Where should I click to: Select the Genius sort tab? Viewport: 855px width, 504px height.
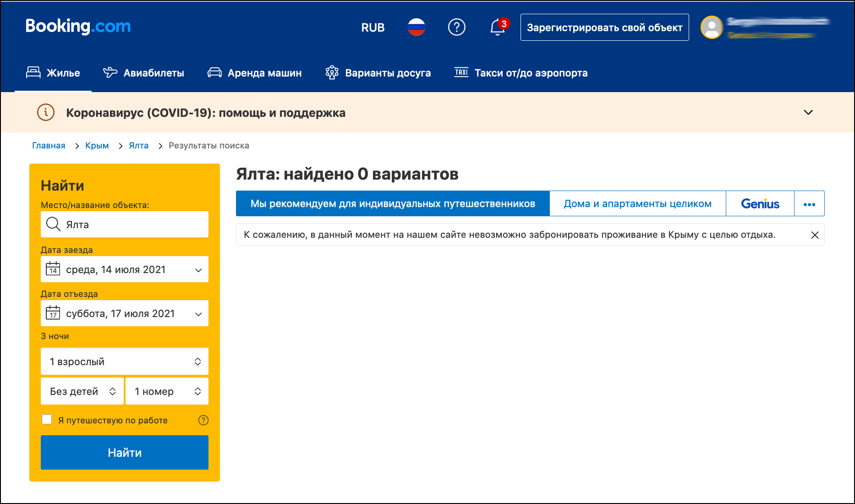760,203
